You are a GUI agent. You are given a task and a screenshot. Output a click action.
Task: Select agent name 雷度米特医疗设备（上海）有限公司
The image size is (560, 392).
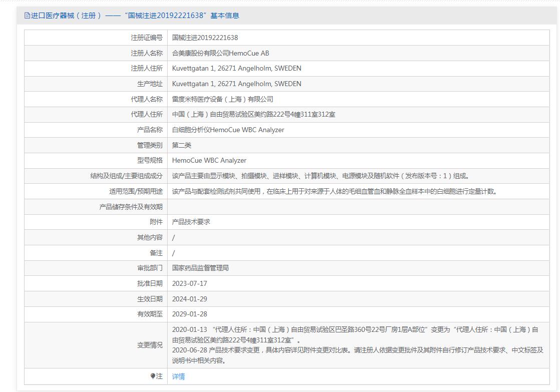[223, 99]
